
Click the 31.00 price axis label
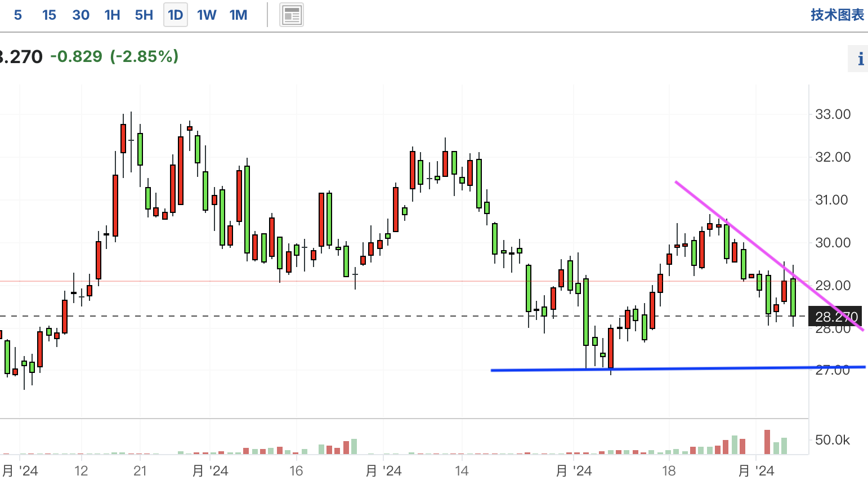(x=832, y=200)
